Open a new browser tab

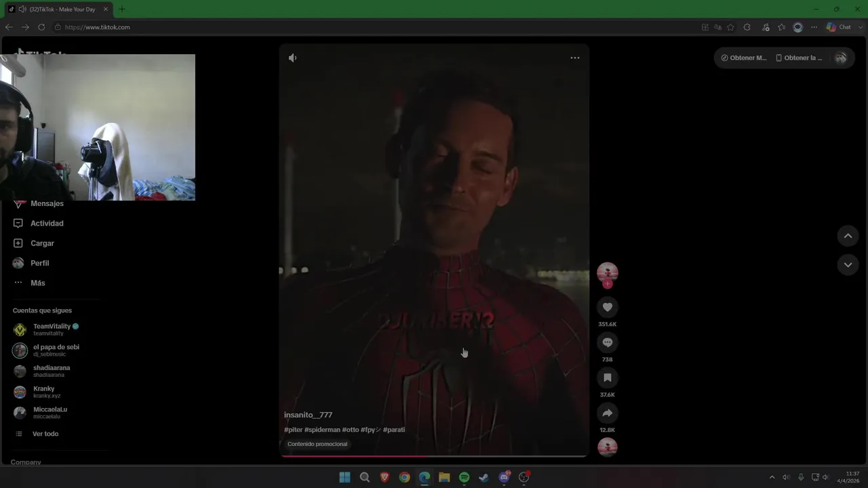coord(122,9)
